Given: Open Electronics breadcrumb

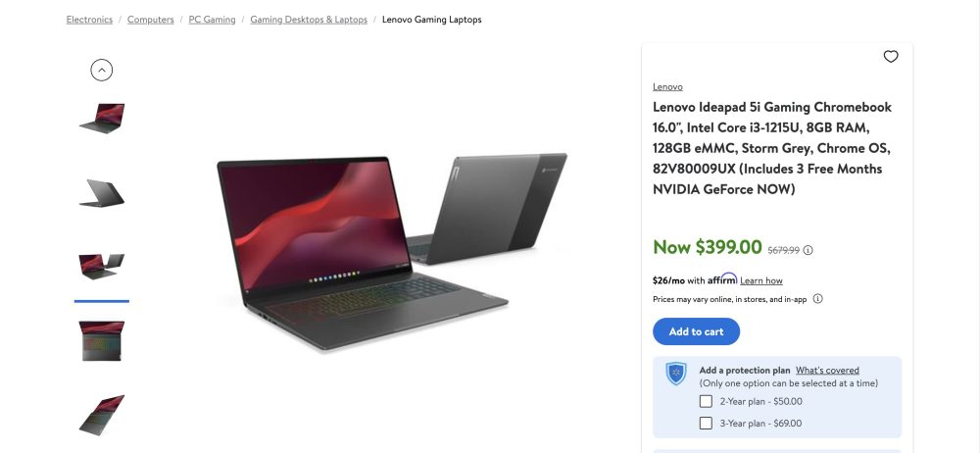Looking at the screenshot, I should pos(89,20).
